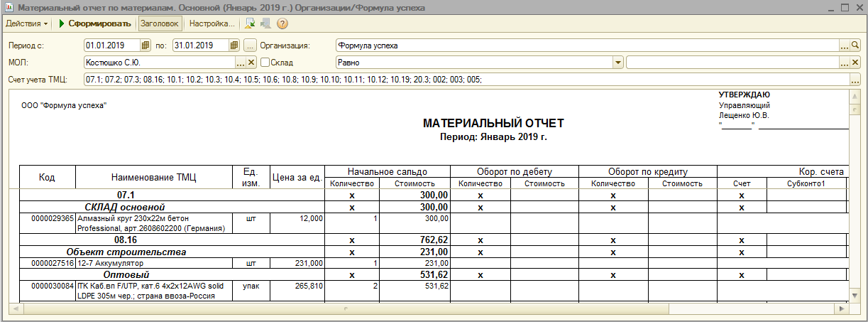This screenshot has width=868, height=322.
Task: Click ООО "Формула успеха" text in report
Action: pos(64,106)
